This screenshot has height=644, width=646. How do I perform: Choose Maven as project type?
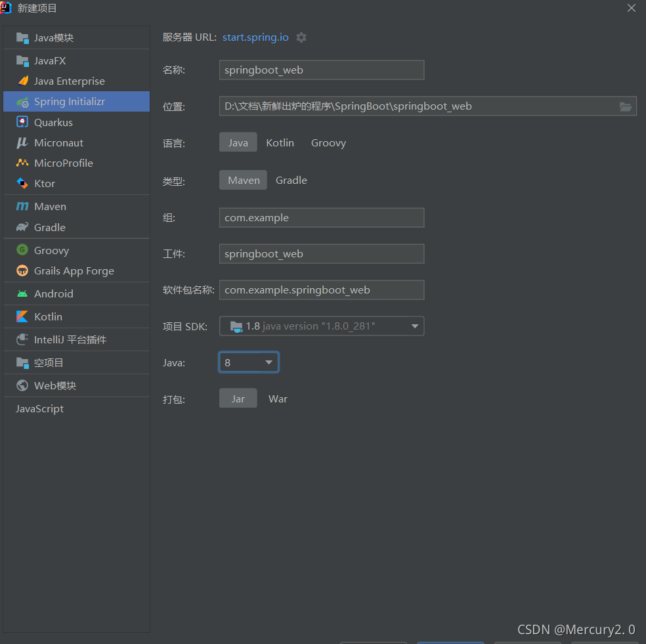click(x=243, y=180)
